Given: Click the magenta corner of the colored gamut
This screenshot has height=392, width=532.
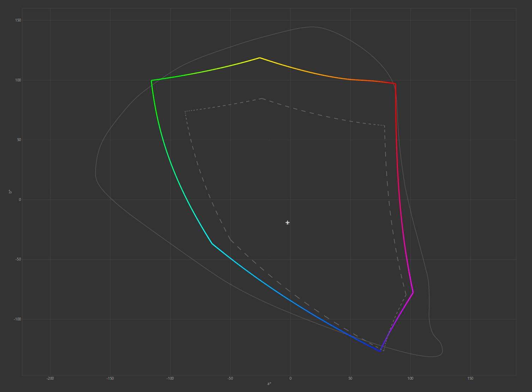Looking at the screenshot, I should 413,293.
